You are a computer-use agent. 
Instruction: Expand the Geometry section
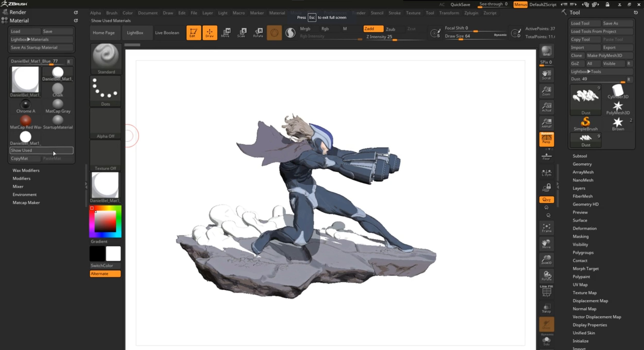582,164
